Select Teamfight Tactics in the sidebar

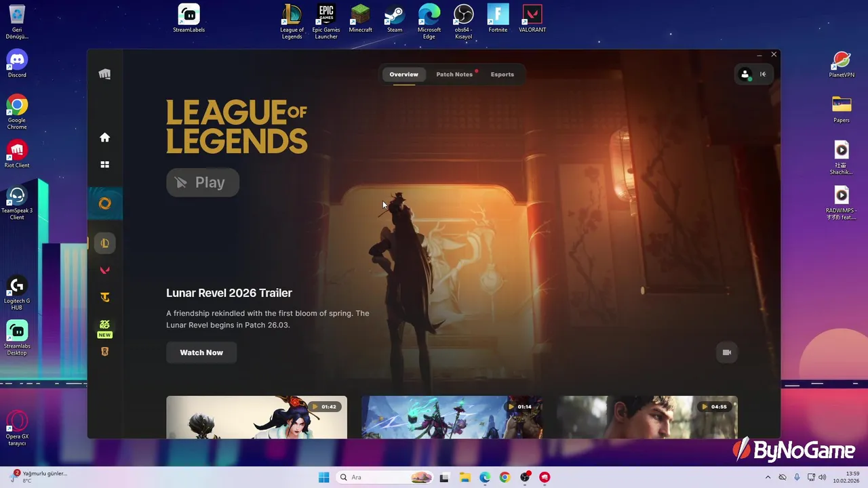click(x=104, y=298)
